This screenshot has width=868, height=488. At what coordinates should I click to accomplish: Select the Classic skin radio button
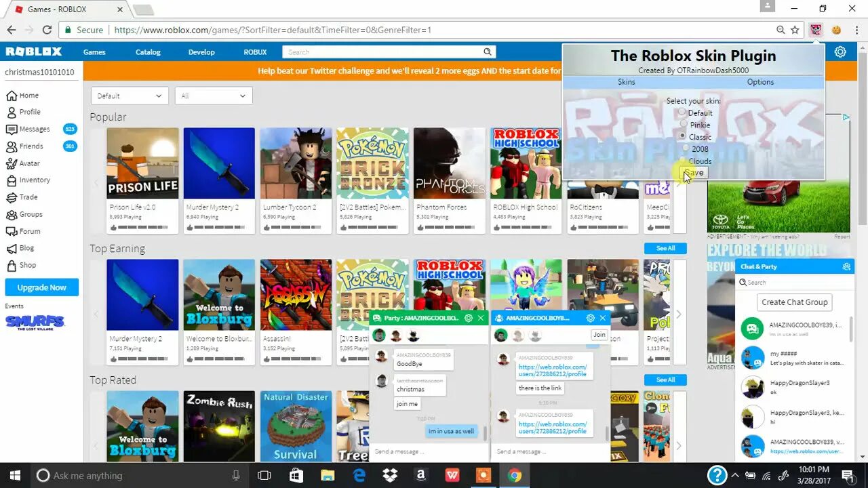pyautogui.click(x=683, y=136)
